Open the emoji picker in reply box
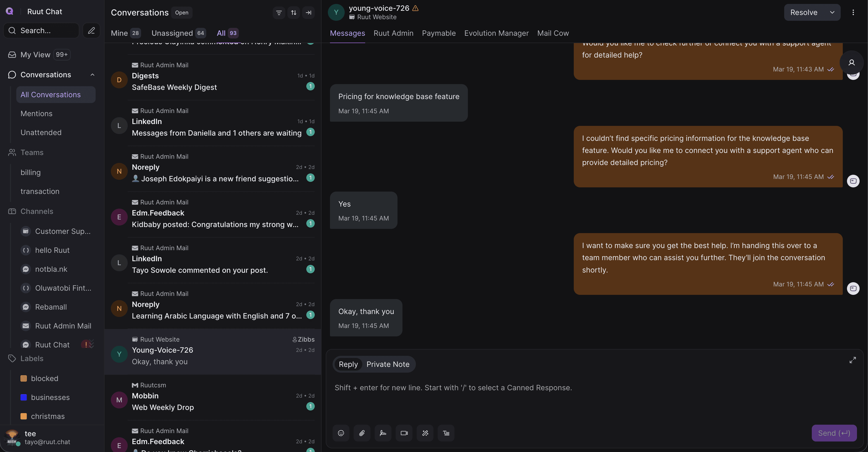 pyautogui.click(x=341, y=433)
